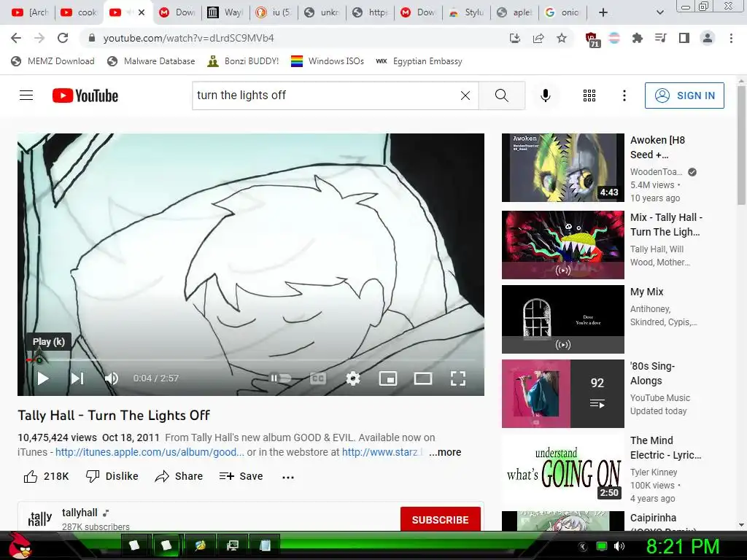Switch to the Google 'onio' tab
747x560 pixels.
[562, 12]
